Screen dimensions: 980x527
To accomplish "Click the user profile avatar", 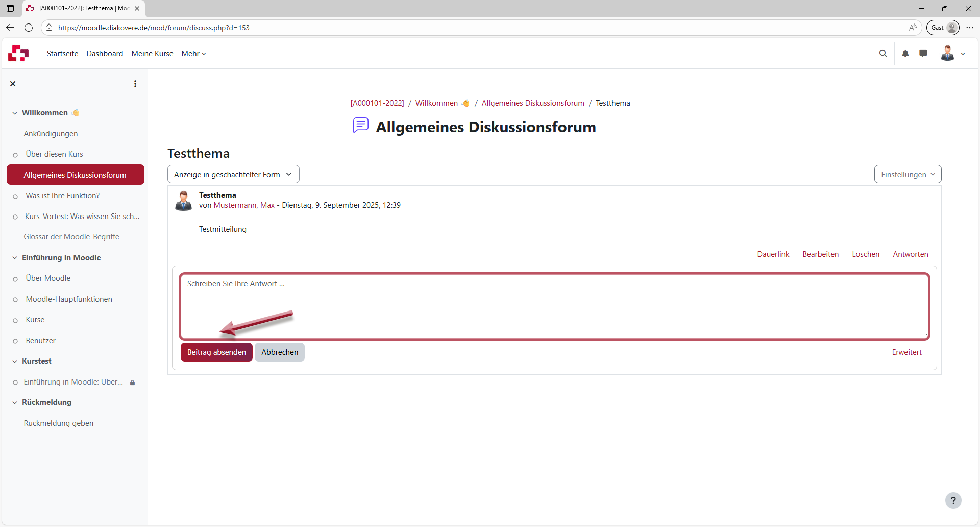I will 948,53.
